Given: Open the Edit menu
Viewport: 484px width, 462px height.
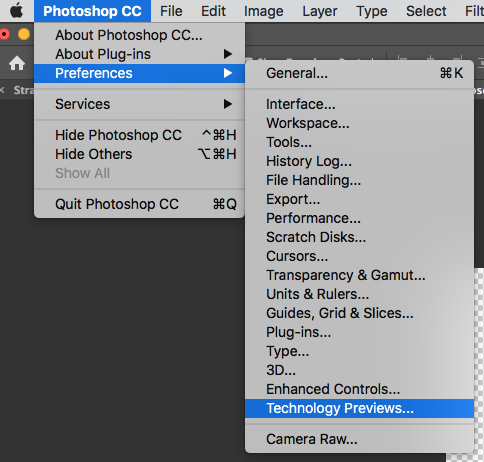Looking at the screenshot, I should (213, 11).
